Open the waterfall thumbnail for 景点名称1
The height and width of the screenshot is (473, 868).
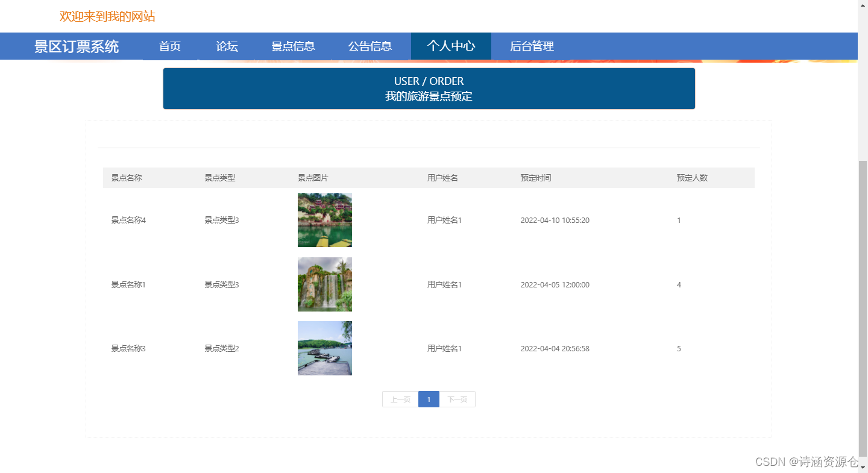coord(325,284)
